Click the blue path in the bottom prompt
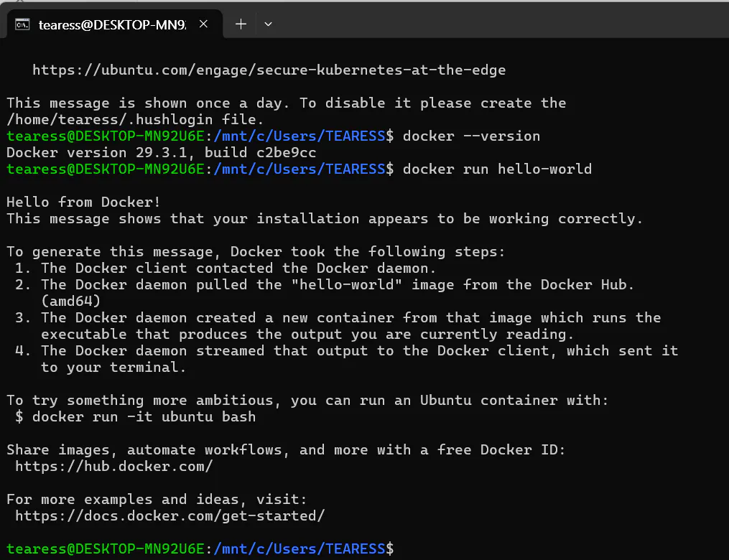 tap(300, 549)
